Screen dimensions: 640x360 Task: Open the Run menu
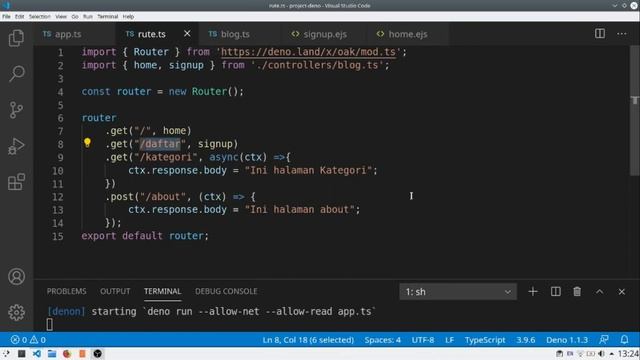(x=88, y=16)
